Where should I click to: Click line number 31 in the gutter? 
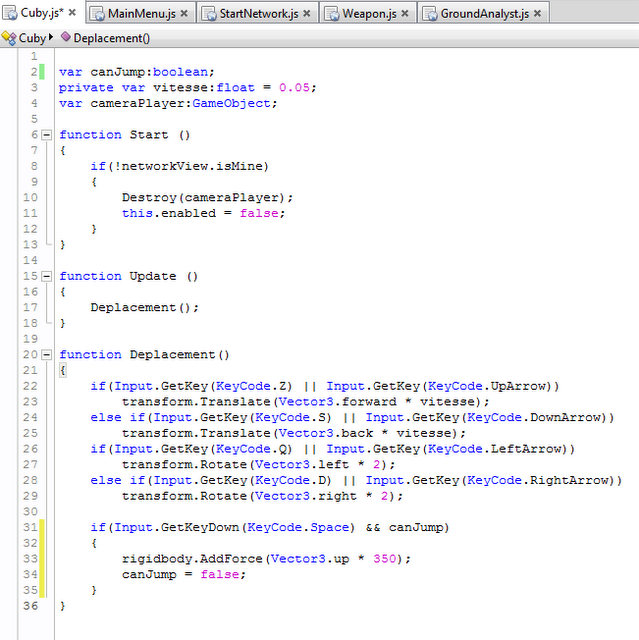[x=30, y=527]
